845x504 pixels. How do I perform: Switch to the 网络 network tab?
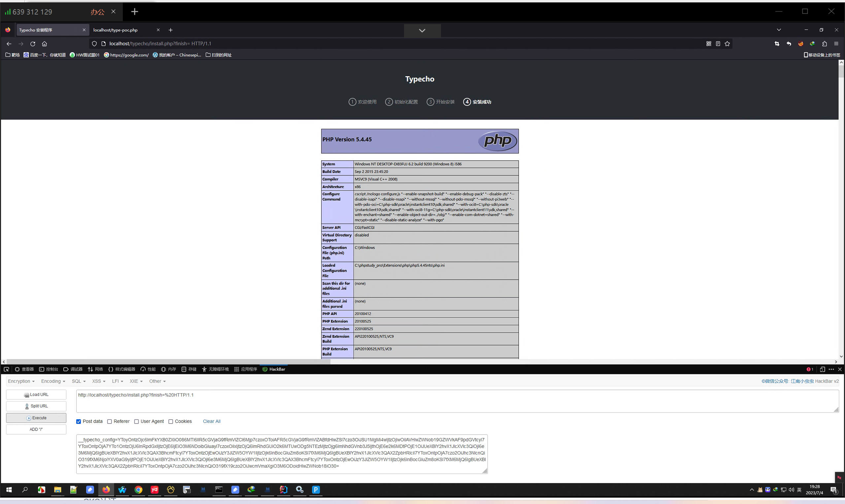click(x=95, y=369)
